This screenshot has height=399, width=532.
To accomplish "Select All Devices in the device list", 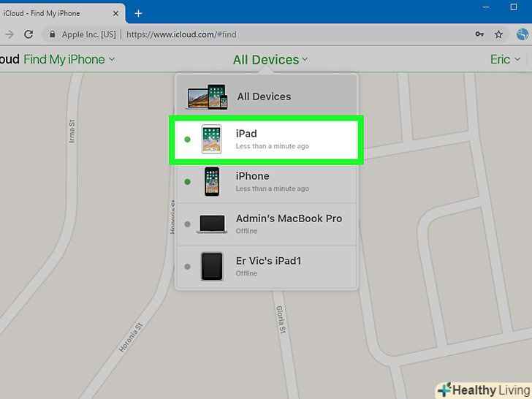I will pos(266,96).
